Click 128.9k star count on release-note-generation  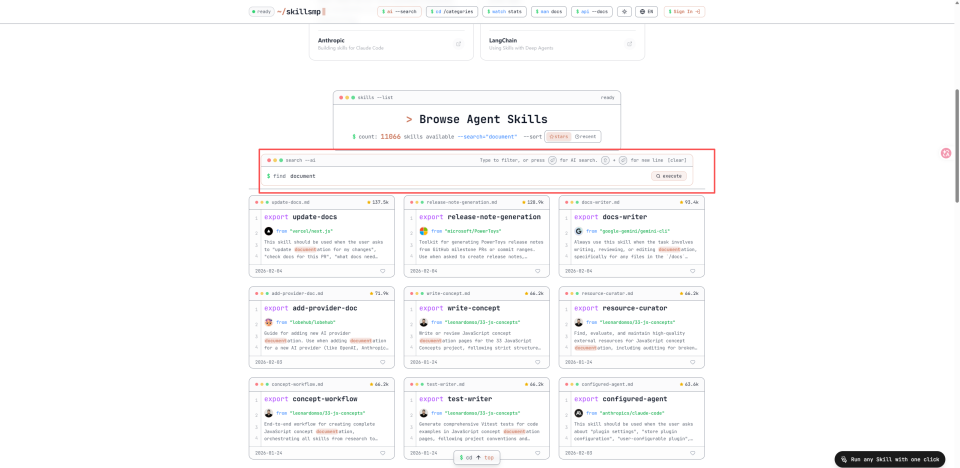pyautogui.click(x=533, y=202)
